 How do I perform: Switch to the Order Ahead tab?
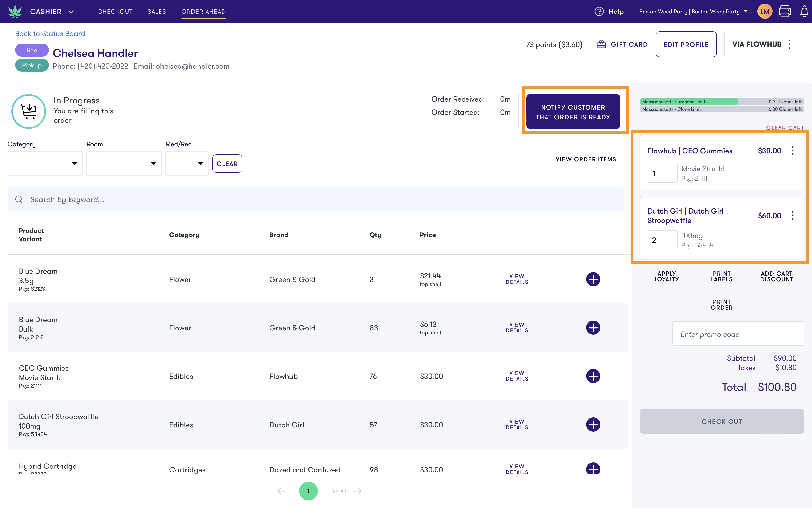pos(203,12)
